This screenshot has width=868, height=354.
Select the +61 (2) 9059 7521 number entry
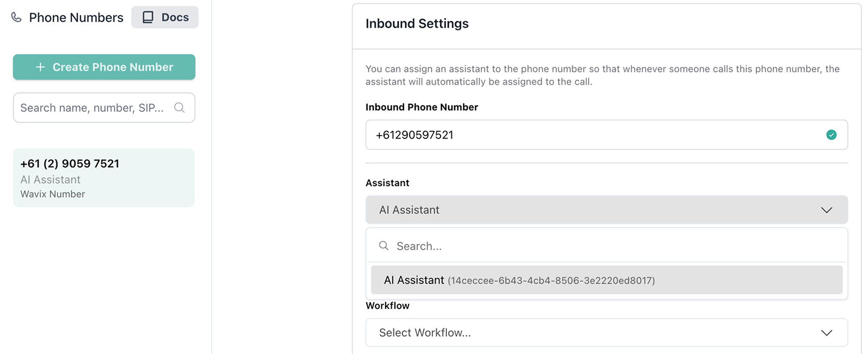tap(70, 163)
